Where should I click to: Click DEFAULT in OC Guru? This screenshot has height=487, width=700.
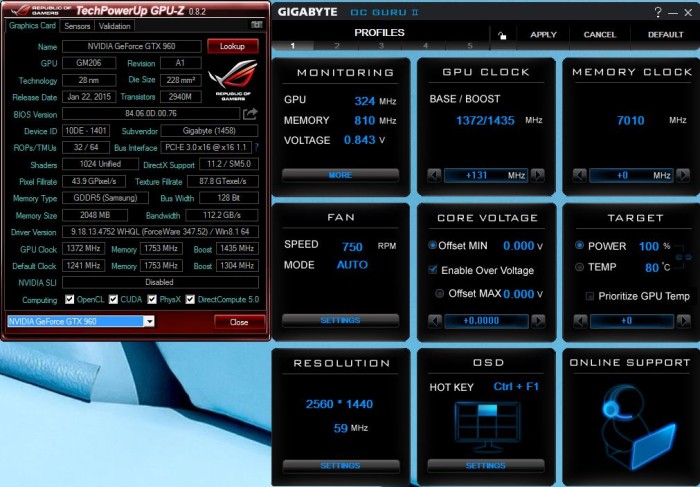coord(665,35)
